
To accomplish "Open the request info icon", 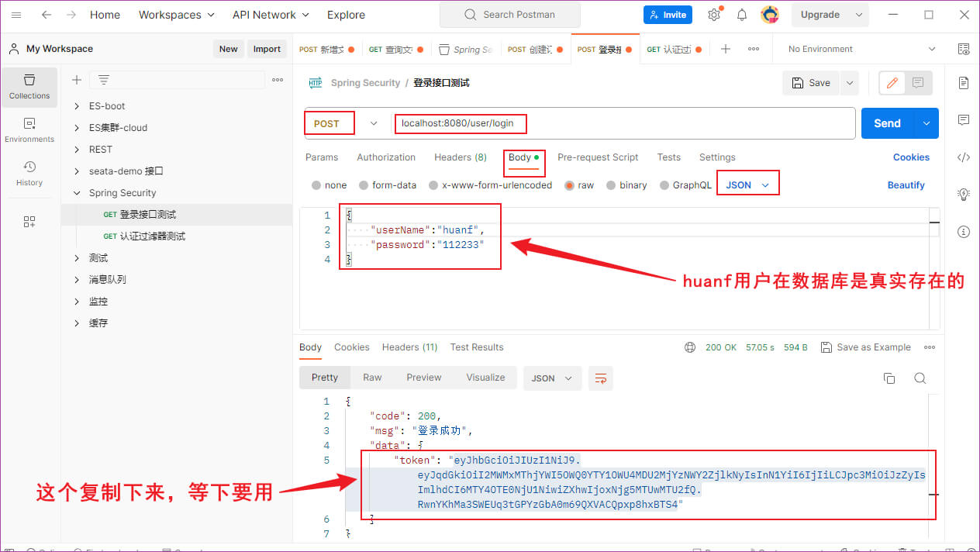I will point(964,231).
